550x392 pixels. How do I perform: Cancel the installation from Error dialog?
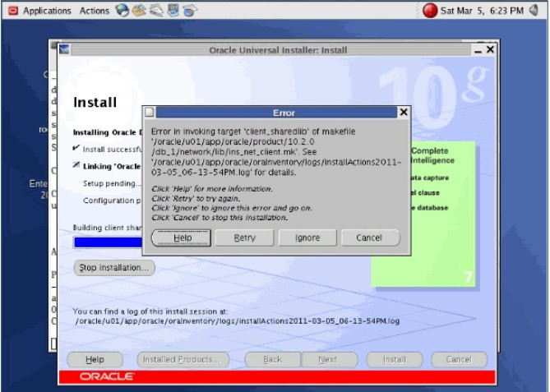371,238
